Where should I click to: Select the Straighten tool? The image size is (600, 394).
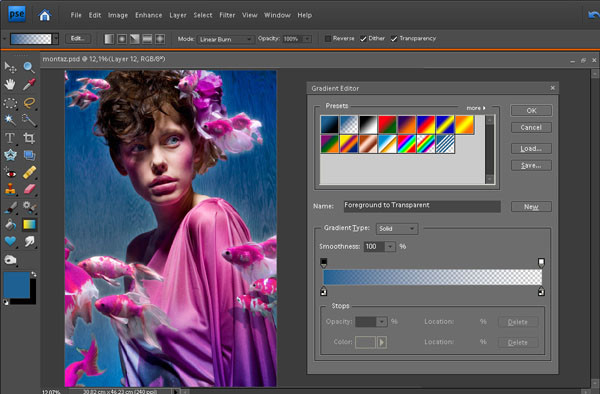pyautogui.click(x=29, y=155)
